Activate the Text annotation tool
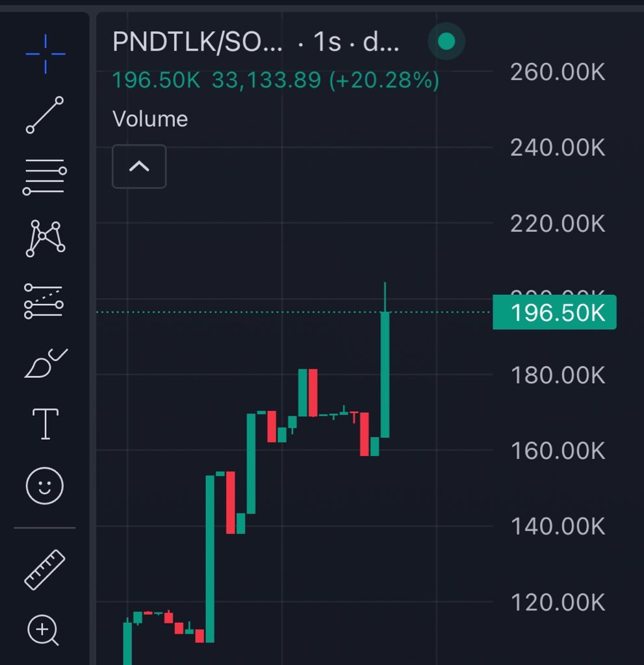This screenshot has height=665, width=644. click(45, 424)
